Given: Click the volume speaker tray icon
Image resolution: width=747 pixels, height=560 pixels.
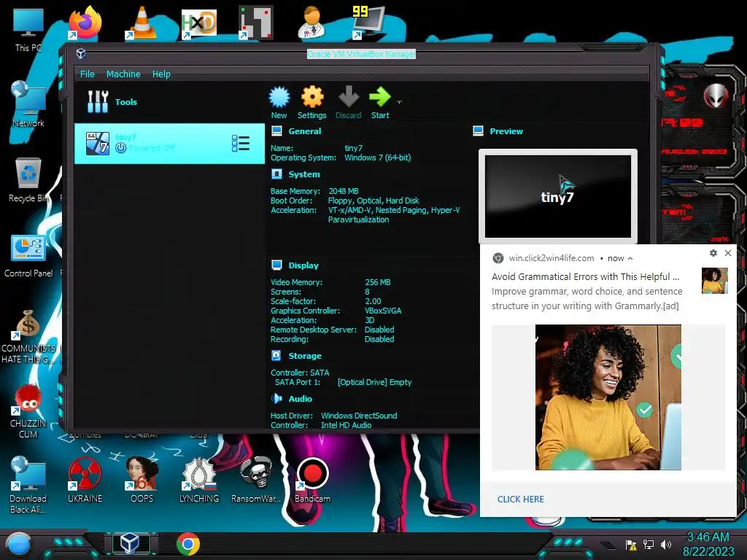Looking at the screenshot, I should tap(665, 544).
